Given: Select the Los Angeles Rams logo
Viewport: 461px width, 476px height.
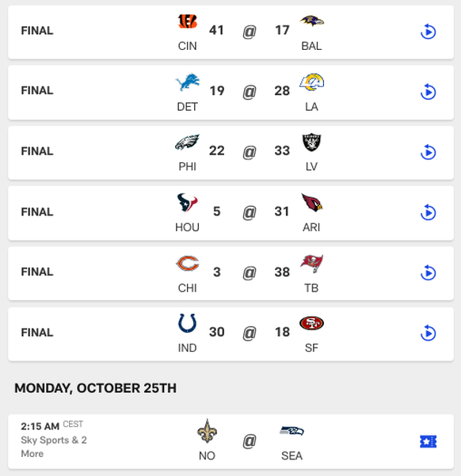Looking at the screenshot, I should point(312,82).
